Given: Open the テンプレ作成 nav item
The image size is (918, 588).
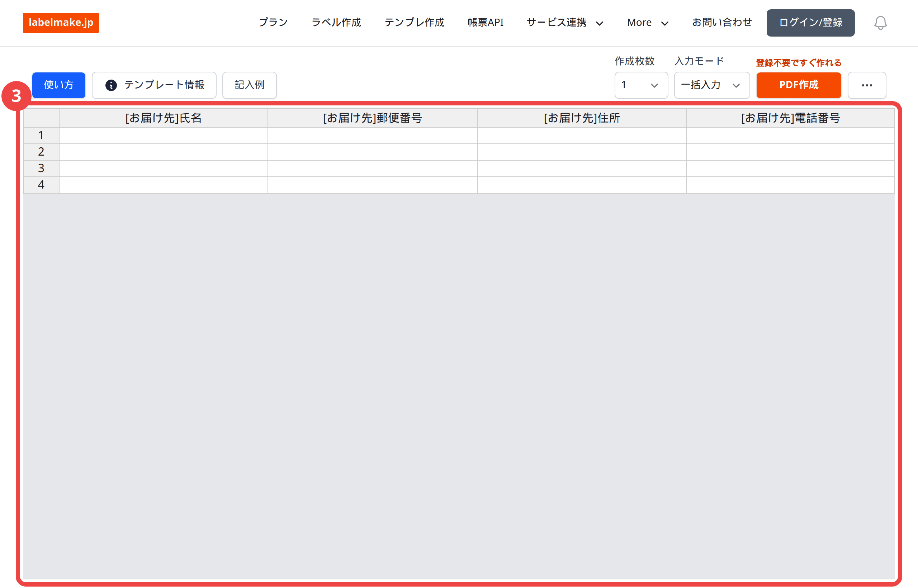Looking at the screenshot, I should 414,23.
